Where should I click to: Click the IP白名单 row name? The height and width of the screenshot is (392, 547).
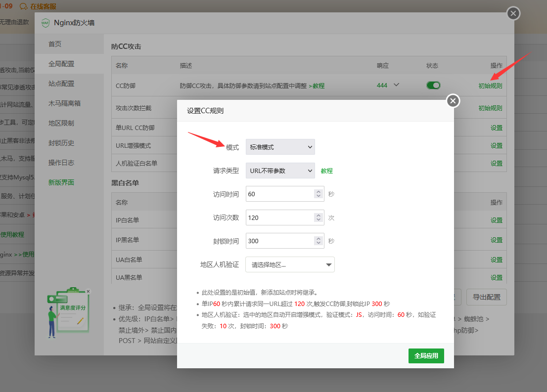[127, 220]
